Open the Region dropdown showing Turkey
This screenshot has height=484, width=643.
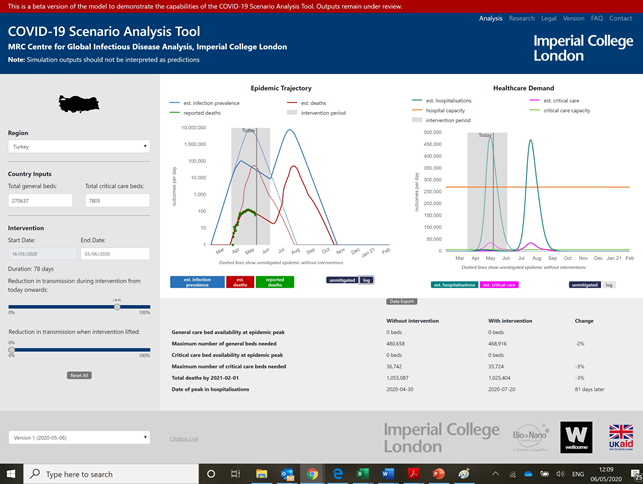pyautogui.click(x=79, y=146)
